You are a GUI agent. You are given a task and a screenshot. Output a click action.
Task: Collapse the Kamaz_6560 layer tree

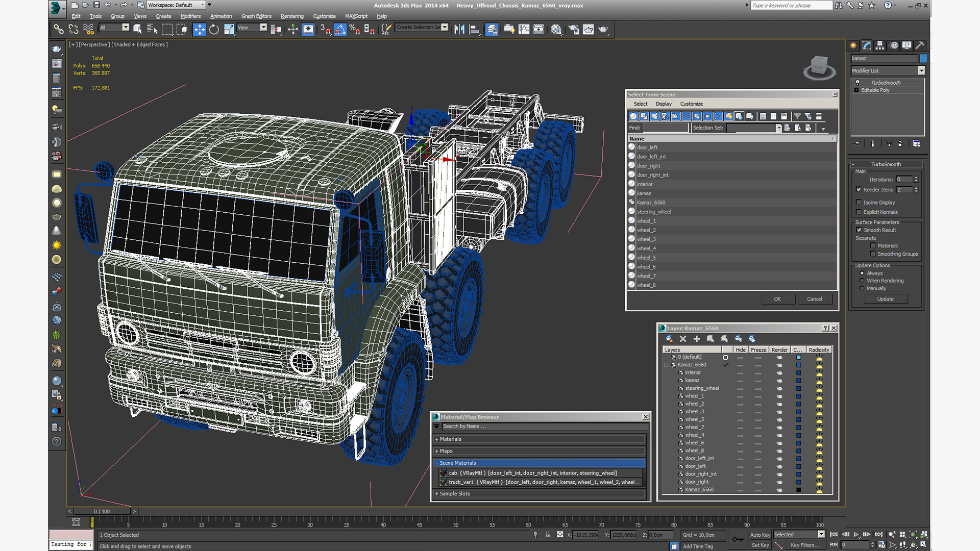point(666,365)
